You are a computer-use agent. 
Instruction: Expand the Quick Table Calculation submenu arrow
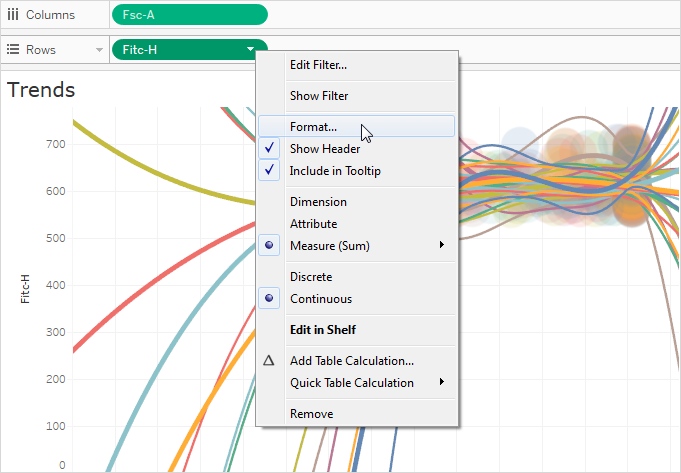(442, 382)
